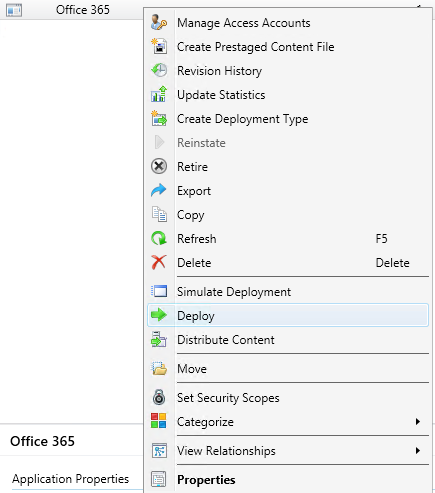Choose Deploy from the context menu
Image resolution: width=435 pixels, height=493 pixels.
pos(288,315)
